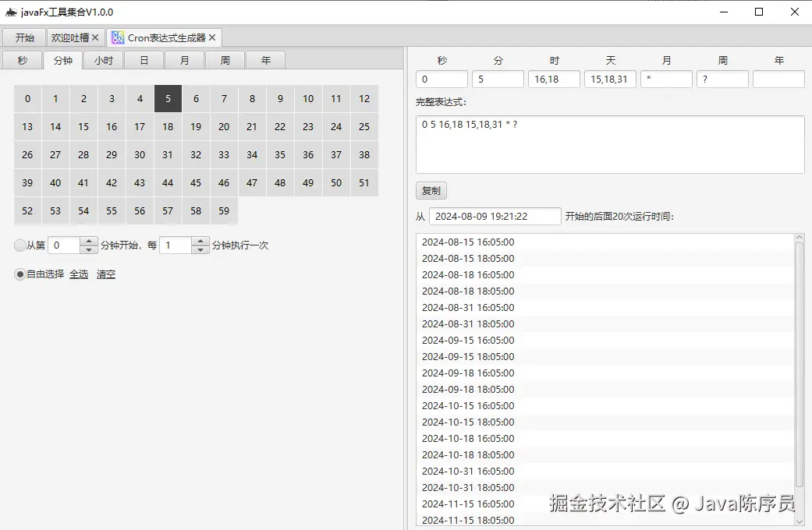The height and width of the screenshot is (530, 812).
Task: Decrease the minute interval spinner
Action: tap(200, 249)
